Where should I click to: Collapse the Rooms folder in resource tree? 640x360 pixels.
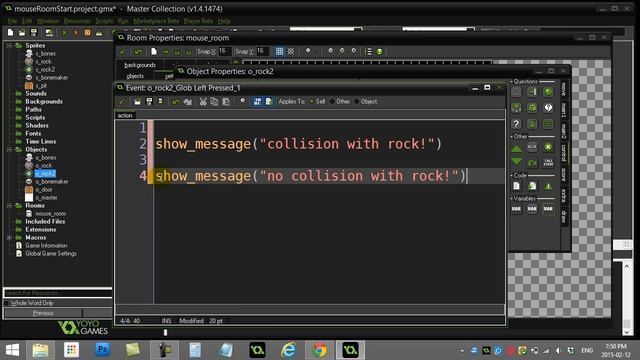coord(9,206)
